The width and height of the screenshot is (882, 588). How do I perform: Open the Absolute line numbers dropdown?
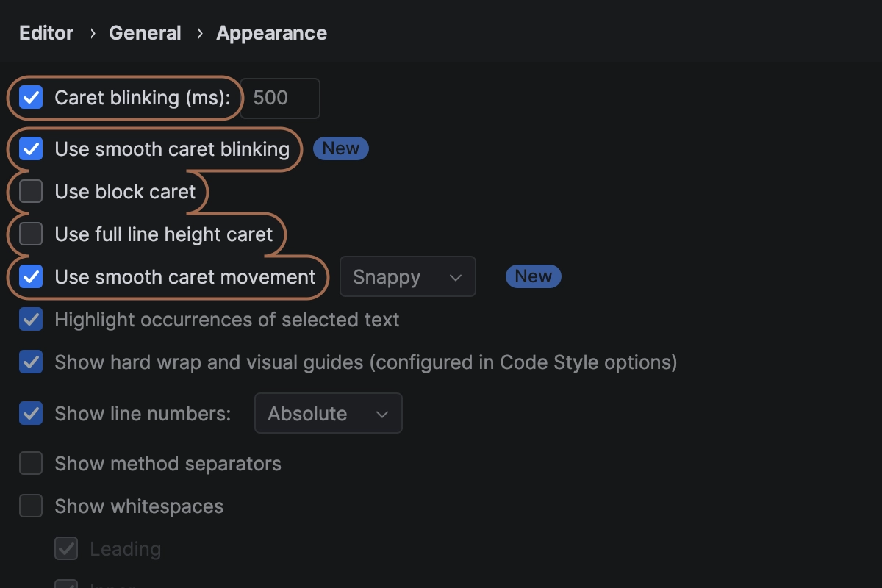pyautogui.click(x=328, y=413)
